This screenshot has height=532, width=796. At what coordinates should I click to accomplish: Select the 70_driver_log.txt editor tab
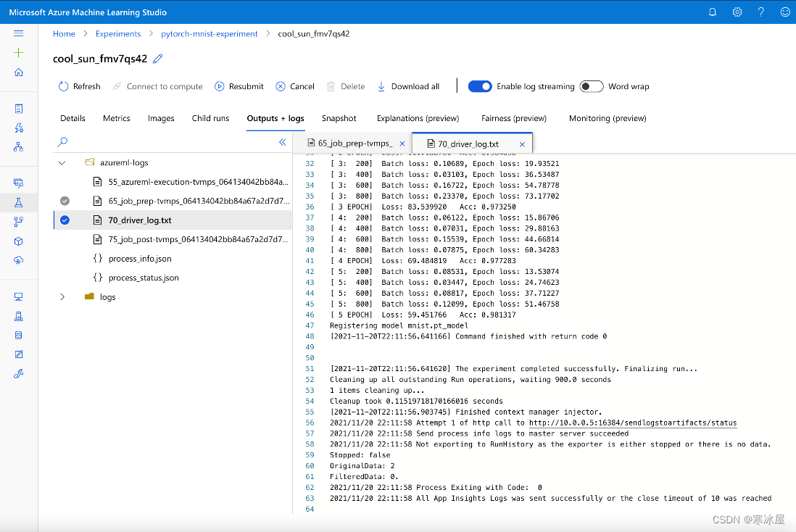(x=468, y=144)
